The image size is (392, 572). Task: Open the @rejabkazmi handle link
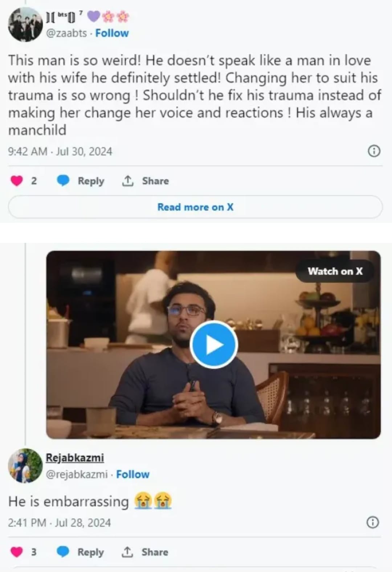pos(77,474)
